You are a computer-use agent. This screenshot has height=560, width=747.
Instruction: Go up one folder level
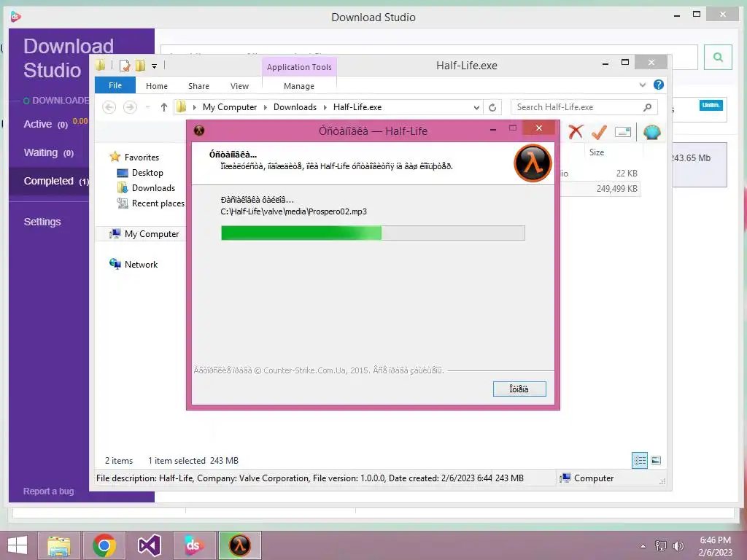164,107
